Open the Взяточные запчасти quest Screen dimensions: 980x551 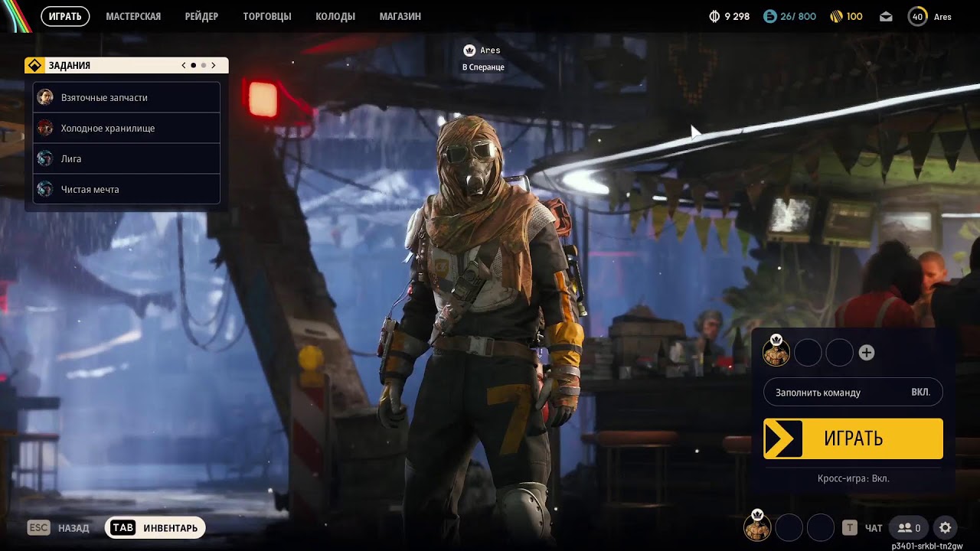[x=127, y=98]
